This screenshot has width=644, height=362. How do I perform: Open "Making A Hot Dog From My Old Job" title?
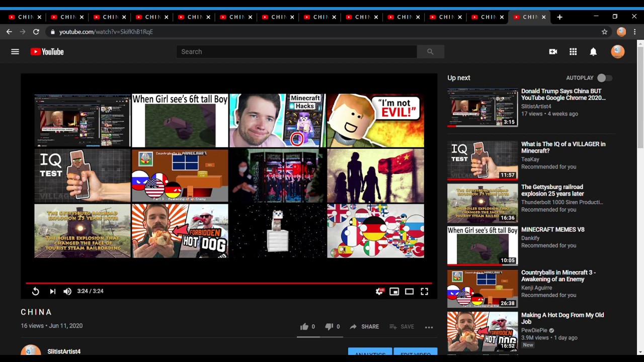click(562, 318)
